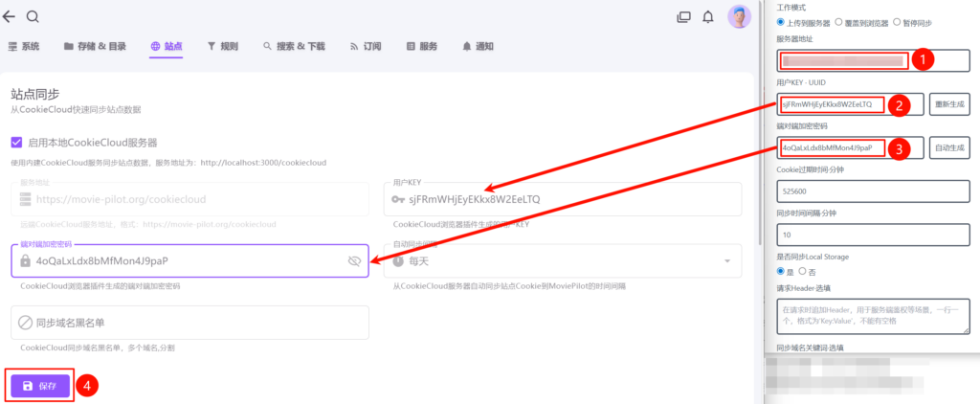Click the 保存 button
The height and width of the screenshot is (404, 980).
39,386
